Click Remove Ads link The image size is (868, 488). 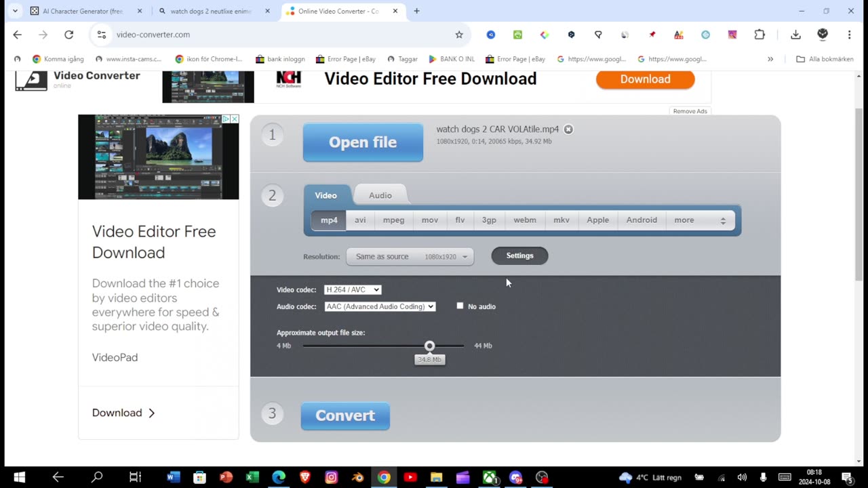coord(690,111)
